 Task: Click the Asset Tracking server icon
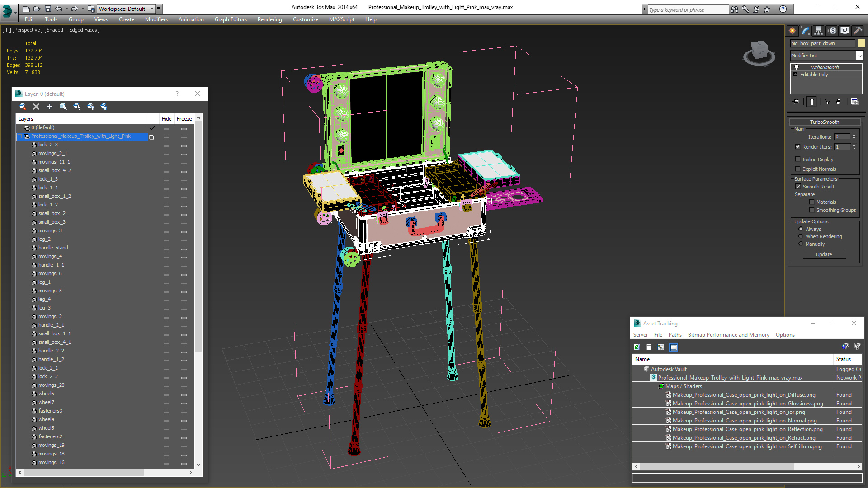pos(636,347)
